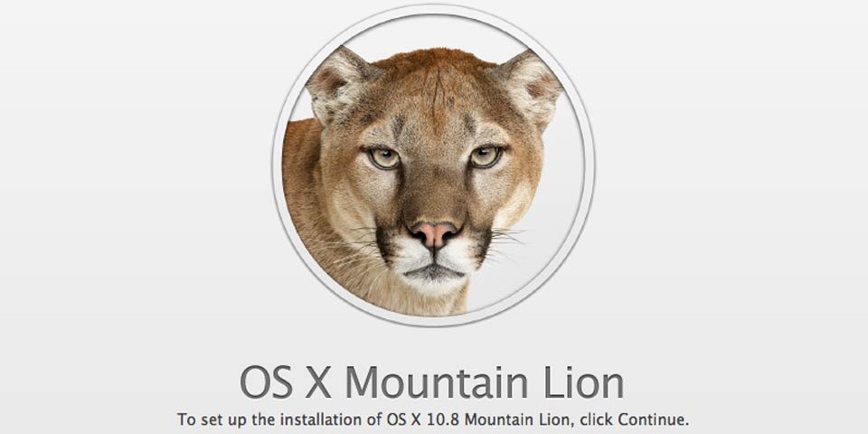Click "OS" at the start of the title

pos(265,382)
